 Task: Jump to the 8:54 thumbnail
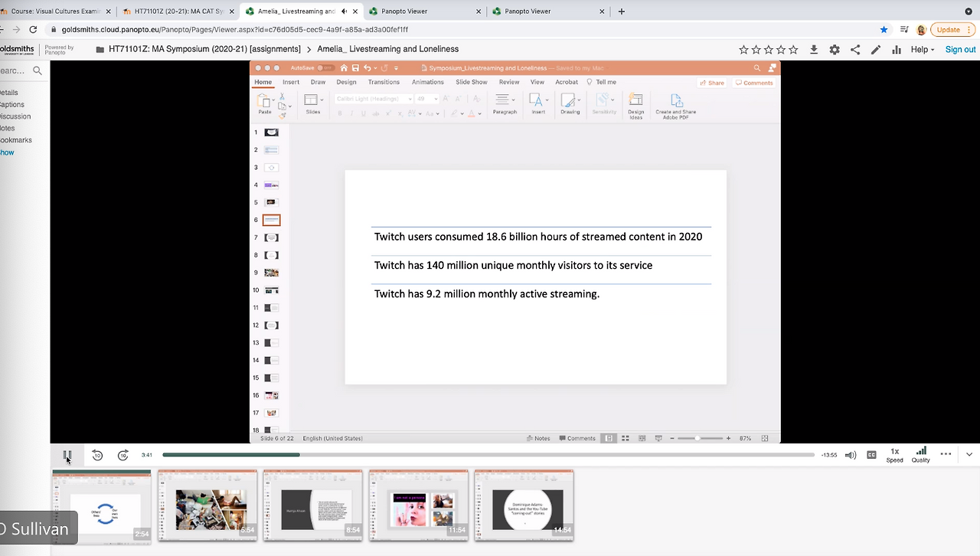click(x=313, y=505)
